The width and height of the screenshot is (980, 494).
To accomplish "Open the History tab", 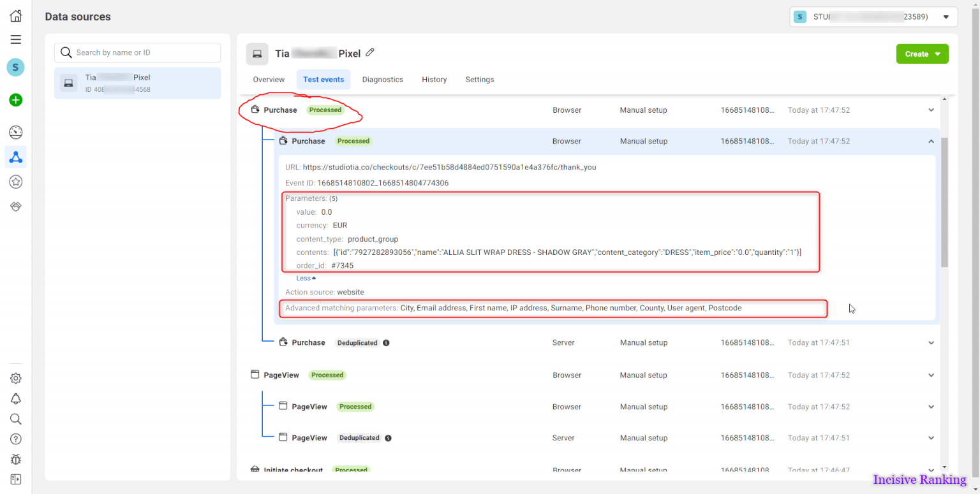I will pyautogui.click(x=434, y=80).
